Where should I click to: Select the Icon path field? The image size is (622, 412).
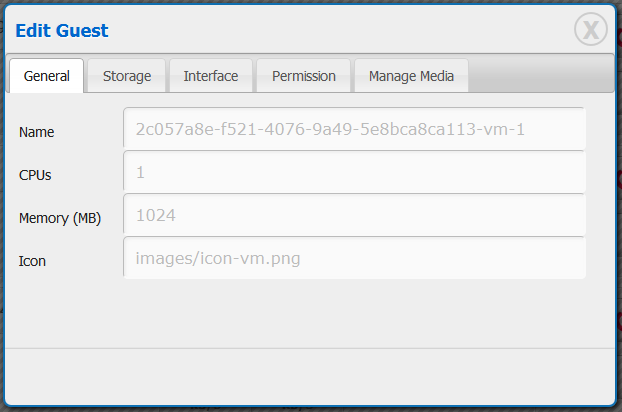pos(354,258)
